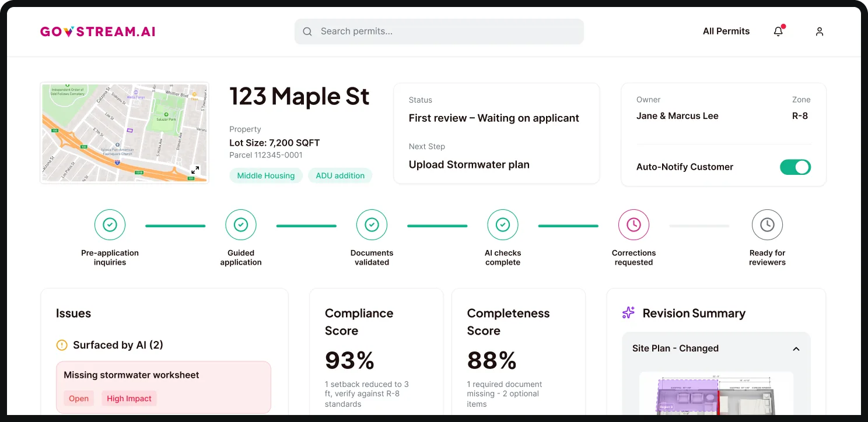Click the map expand arrows icon
This screenshot has height=422, width=868.
pyautogui.click(x=195, y=171)
